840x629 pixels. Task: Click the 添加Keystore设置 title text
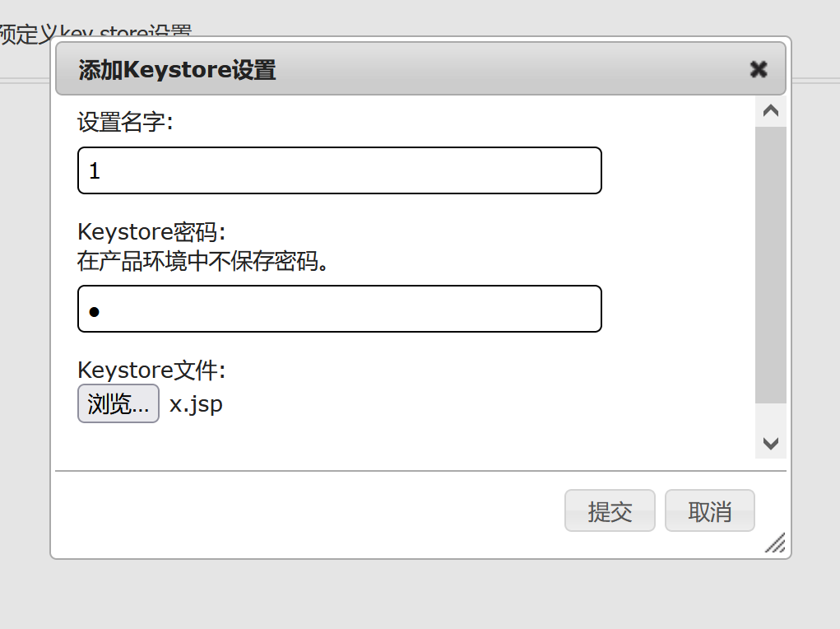pos(177,70)
